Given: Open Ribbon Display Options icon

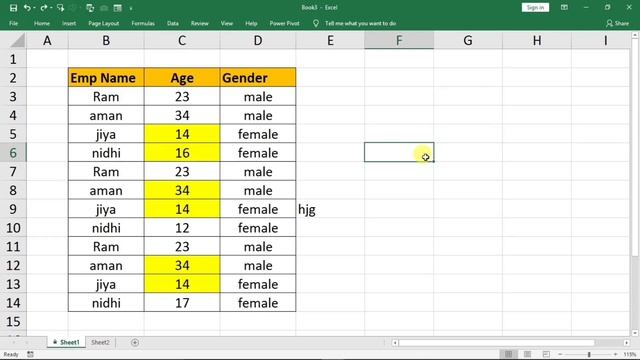Looking at the screenshot, I should [x=564, y=8].
